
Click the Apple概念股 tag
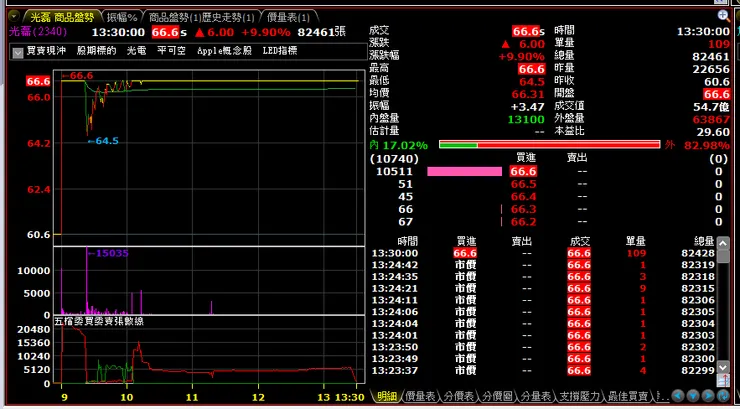(x=224, y=51)
